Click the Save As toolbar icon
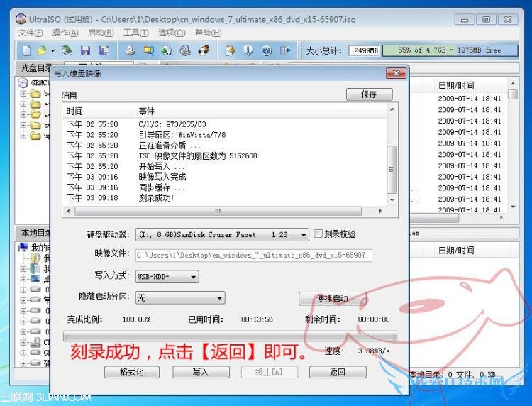The image size is (532, 406). pos(104,50)
